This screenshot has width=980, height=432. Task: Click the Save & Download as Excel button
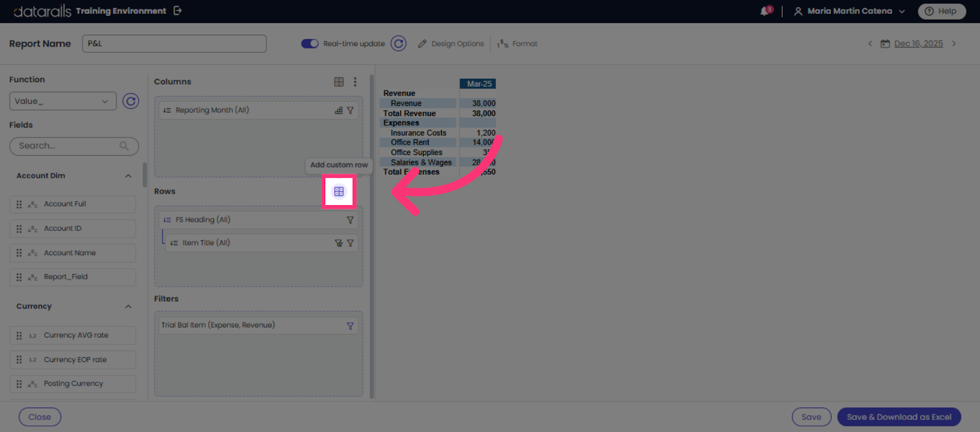pyautogui.click(x=899, y=417)
